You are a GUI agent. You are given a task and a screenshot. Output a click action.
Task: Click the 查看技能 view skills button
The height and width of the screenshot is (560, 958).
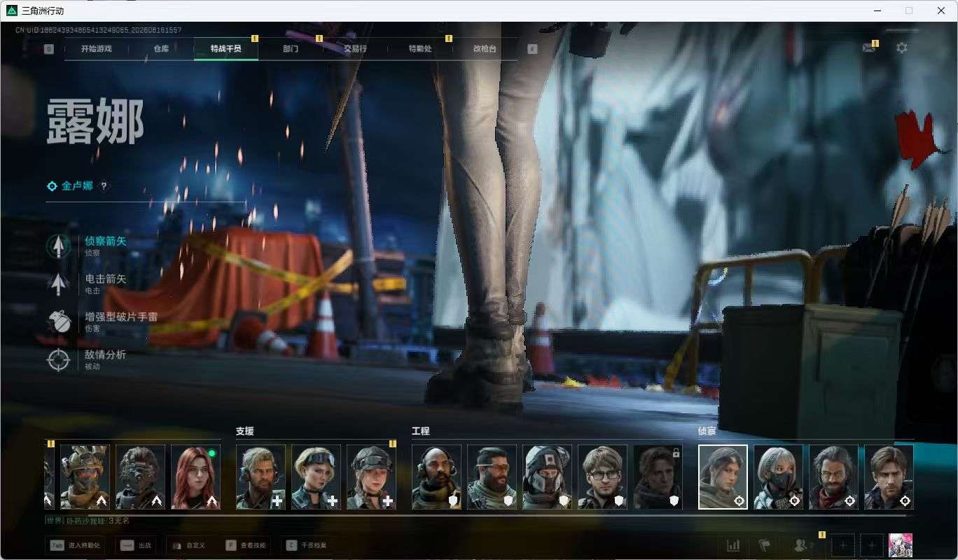247,545
